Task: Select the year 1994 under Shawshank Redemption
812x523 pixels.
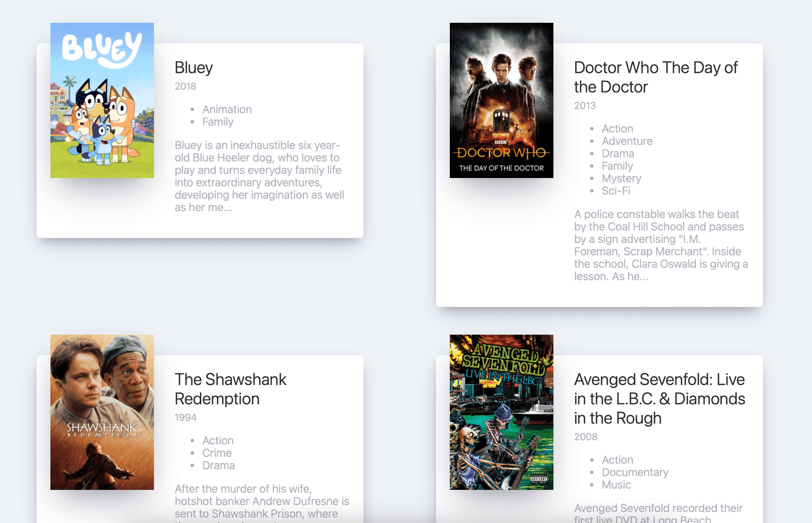Action: tap(186, 417)
